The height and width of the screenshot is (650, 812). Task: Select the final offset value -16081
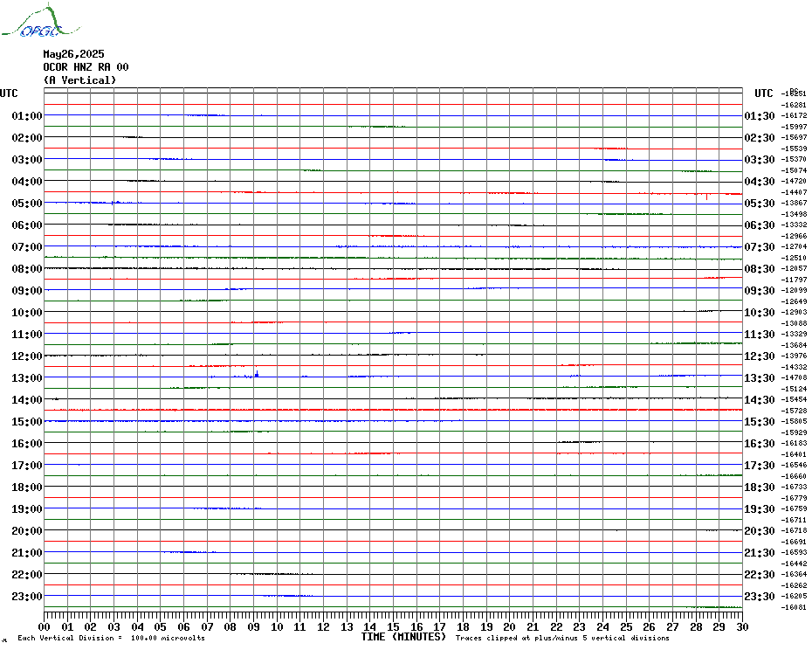tap(794, 607)
